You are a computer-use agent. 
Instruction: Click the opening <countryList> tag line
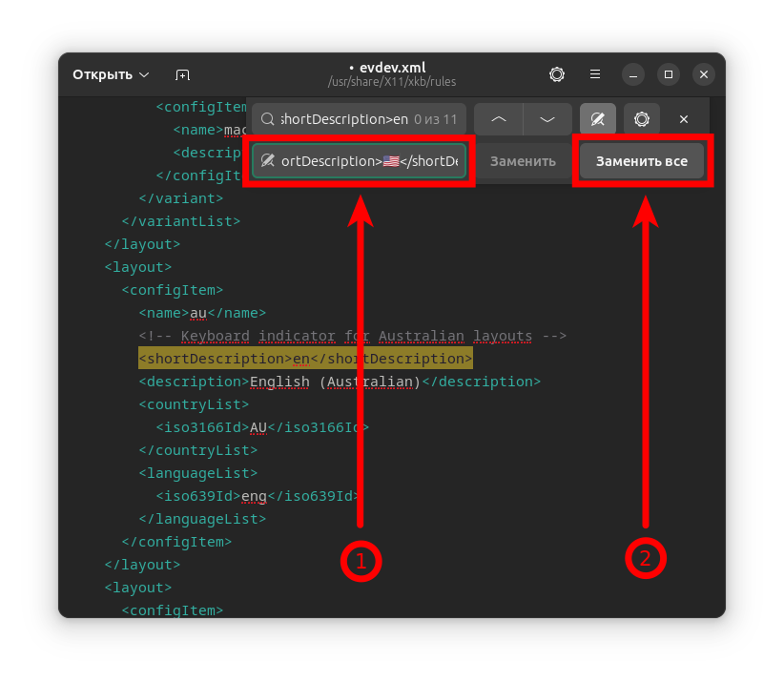[x=194, y=404]
